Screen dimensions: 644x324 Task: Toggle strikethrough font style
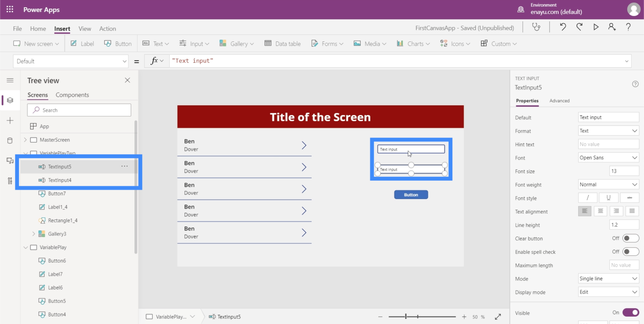[x=629, y=198]
